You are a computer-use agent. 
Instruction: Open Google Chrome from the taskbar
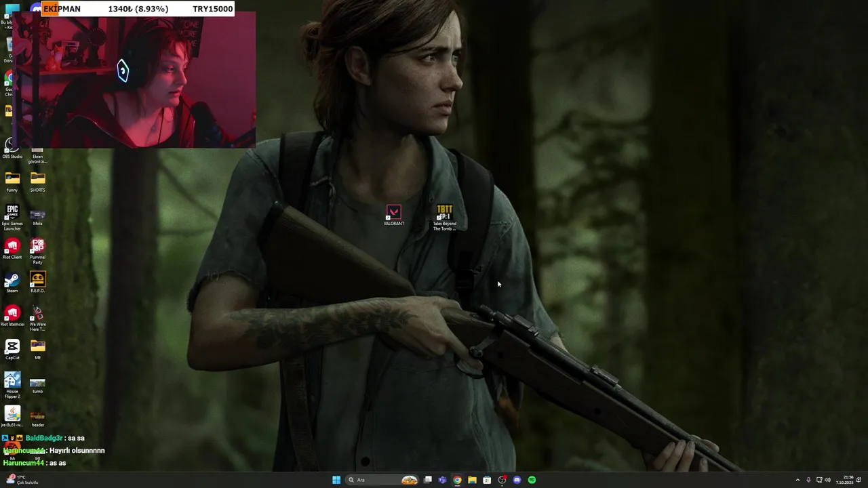click(x=457, y=480)
